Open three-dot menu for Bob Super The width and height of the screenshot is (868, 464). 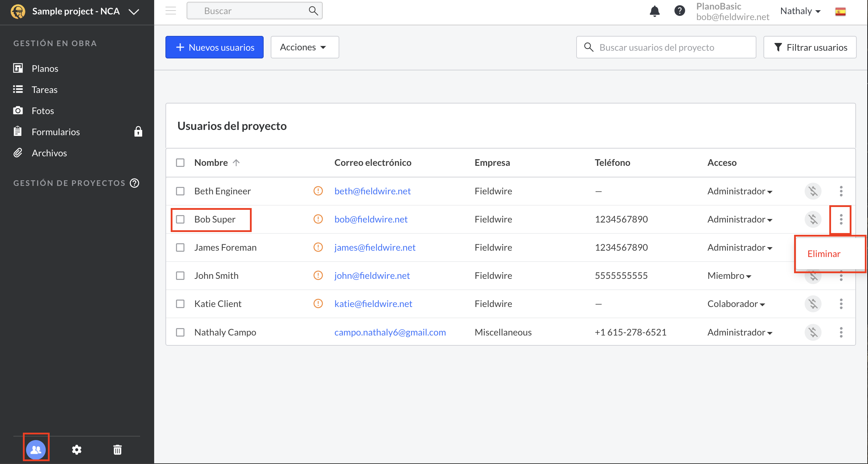coord(841,219)
